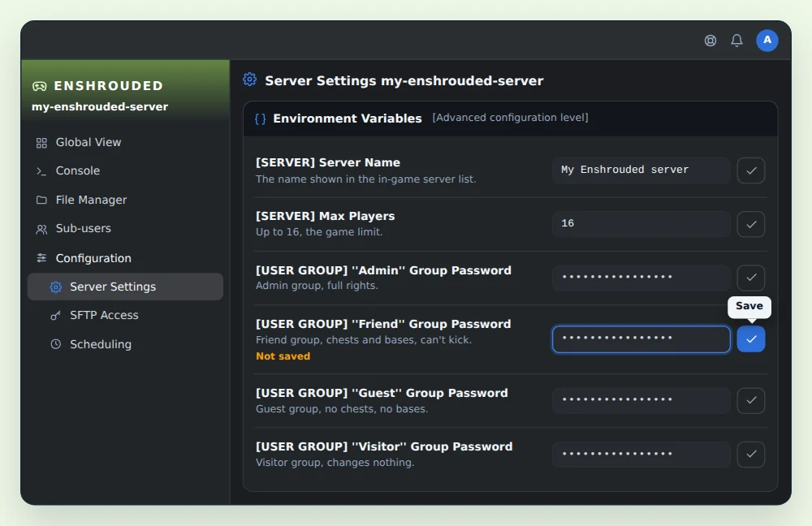812x526 pixels.
Task: Click "Admin group, full rights." description
Action: click(317, 285)
